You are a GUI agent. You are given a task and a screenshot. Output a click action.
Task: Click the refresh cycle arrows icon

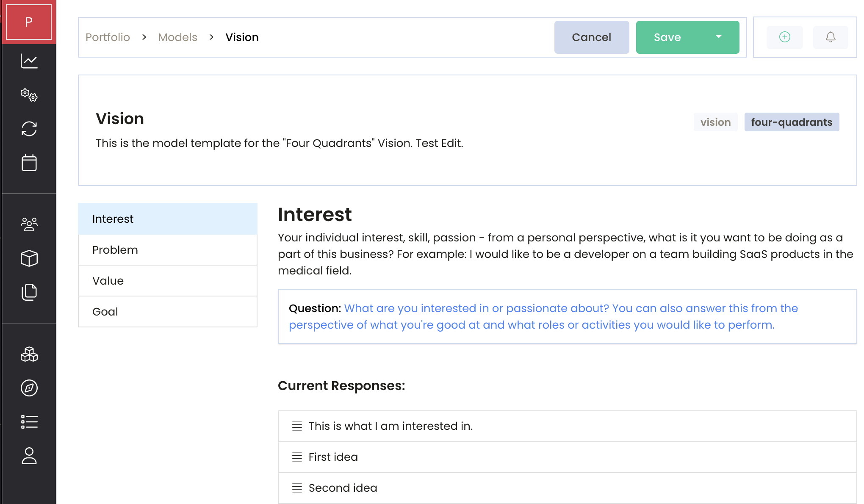click(29, 129)
